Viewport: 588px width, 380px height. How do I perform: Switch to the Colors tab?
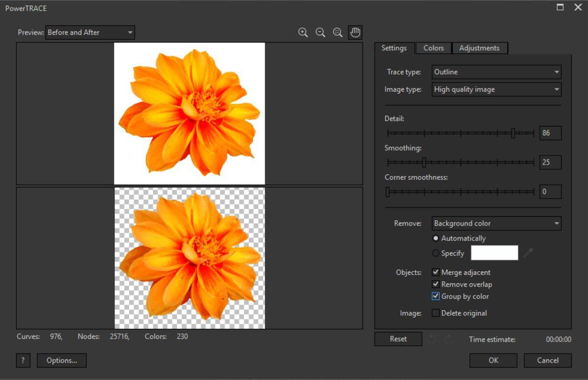point(433,48)
